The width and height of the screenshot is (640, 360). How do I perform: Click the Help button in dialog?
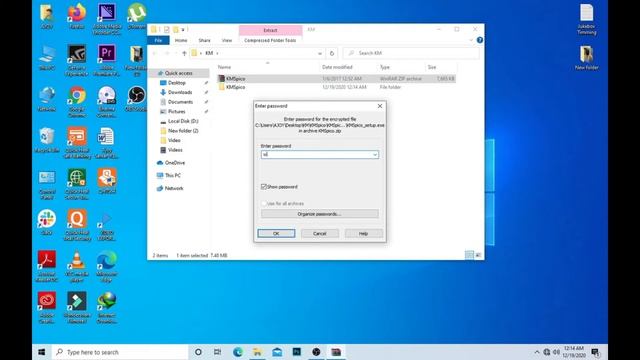[363, 233]
